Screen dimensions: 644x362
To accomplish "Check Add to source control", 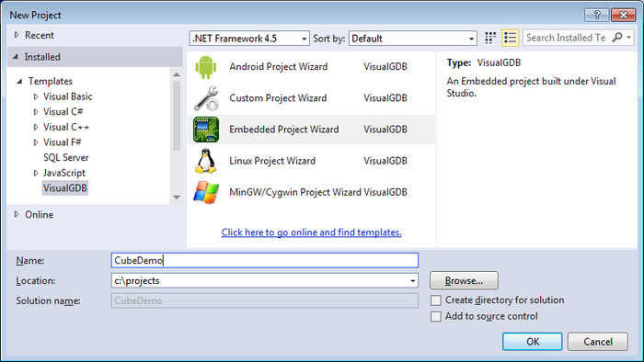I will tap(436, 316).
